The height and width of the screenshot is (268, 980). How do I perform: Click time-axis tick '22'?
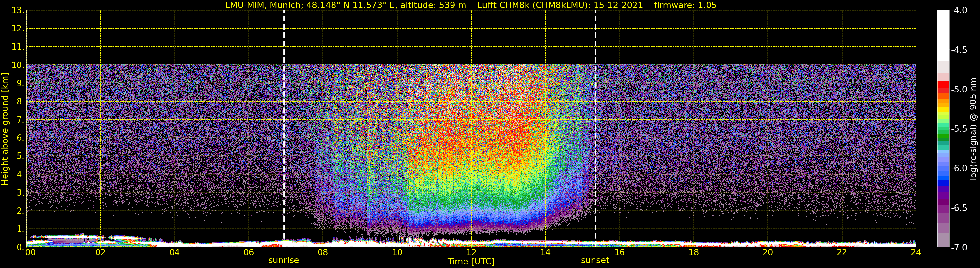click(842, 252)
